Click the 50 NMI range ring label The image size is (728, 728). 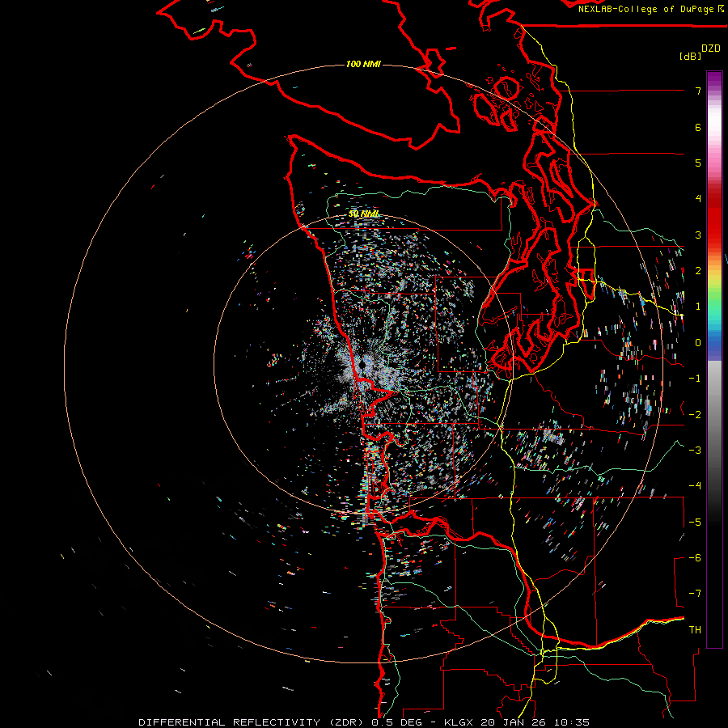(363, 214)
